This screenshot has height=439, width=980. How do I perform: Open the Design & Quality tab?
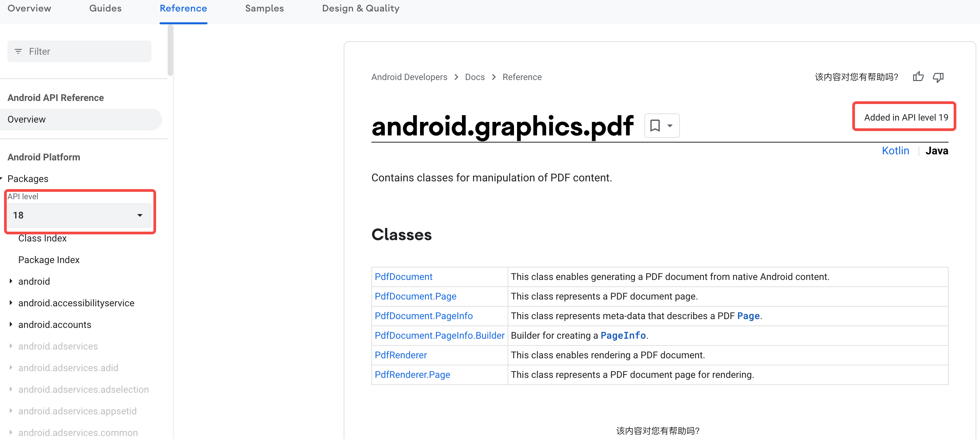pyautogui.click(x=361, y=8)
